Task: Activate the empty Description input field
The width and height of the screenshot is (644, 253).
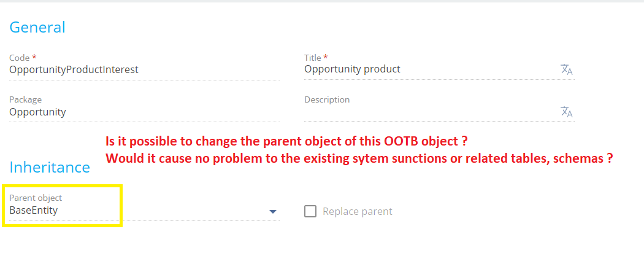Action: 431,112
